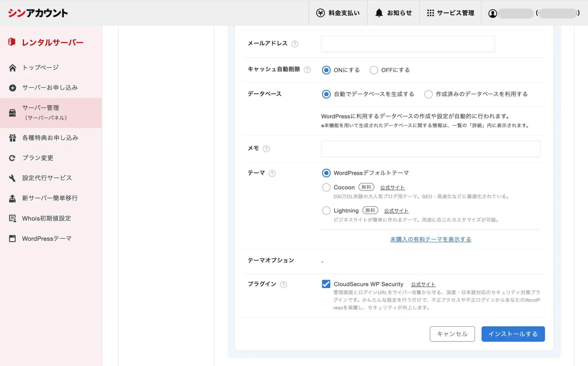Click the インストールする button
Viewport: 588px width, 366px height.
pyautogui.click(x=513, y=334)
